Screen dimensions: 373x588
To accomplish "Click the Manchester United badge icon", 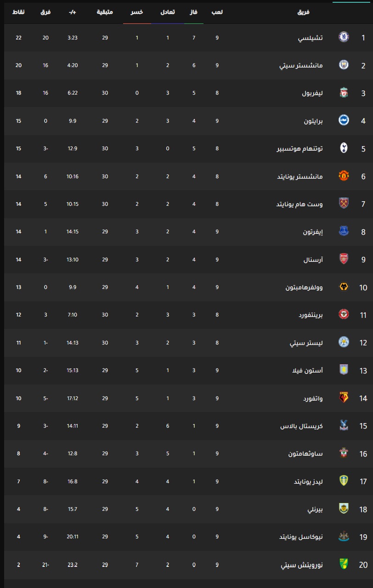I will [x=344, y=176].
